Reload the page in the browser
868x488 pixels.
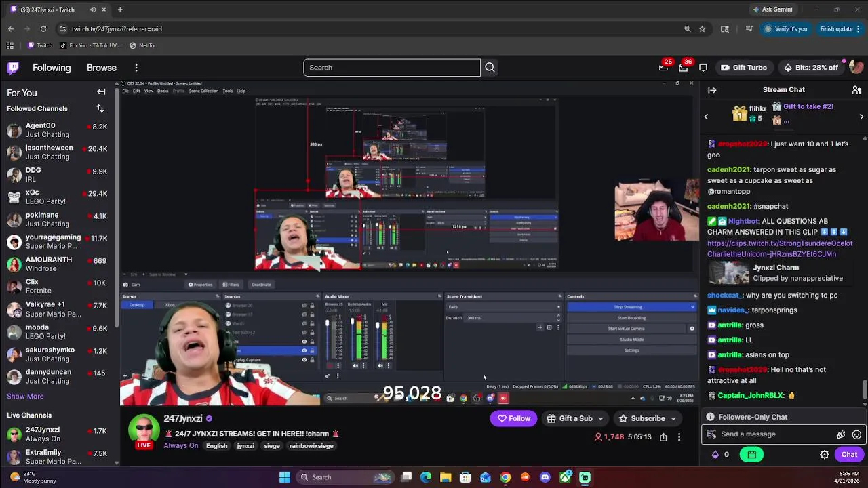click(x=43, y=29)
